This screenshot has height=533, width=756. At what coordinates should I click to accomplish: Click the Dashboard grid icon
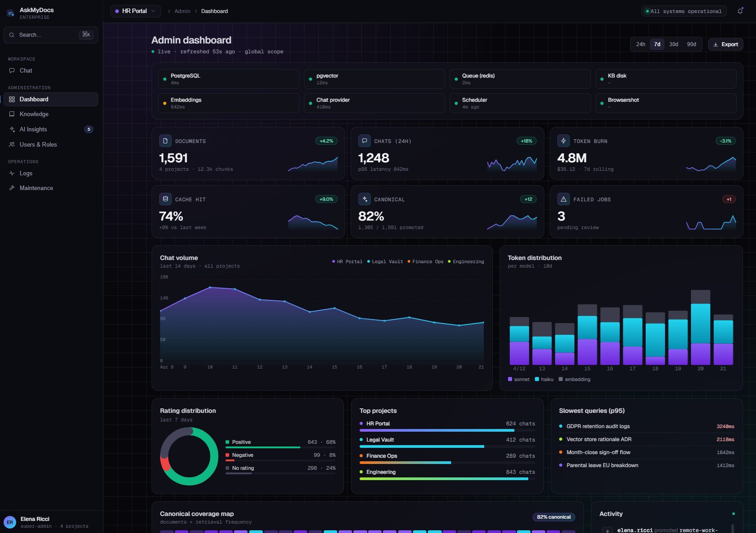click(x=12, y=99)
